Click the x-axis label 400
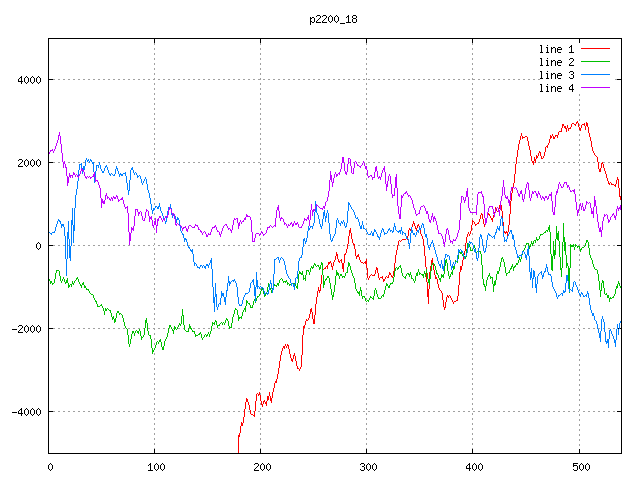 point(474,467)
